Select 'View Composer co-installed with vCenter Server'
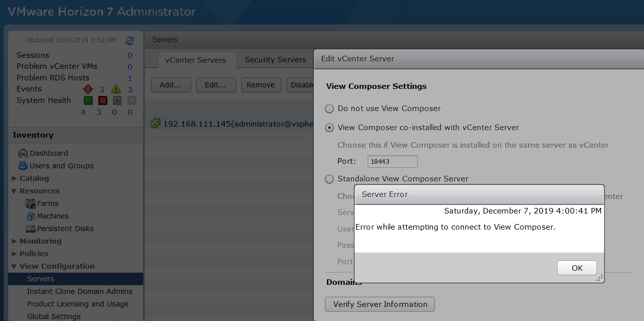This screenshot has height=321, width=644. (x=329, y=128)
